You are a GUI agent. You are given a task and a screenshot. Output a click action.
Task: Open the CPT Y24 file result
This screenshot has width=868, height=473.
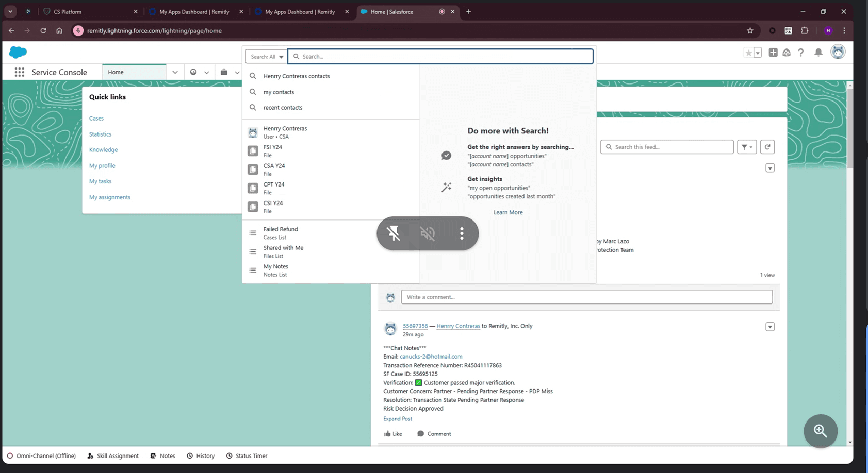(331, 188)
